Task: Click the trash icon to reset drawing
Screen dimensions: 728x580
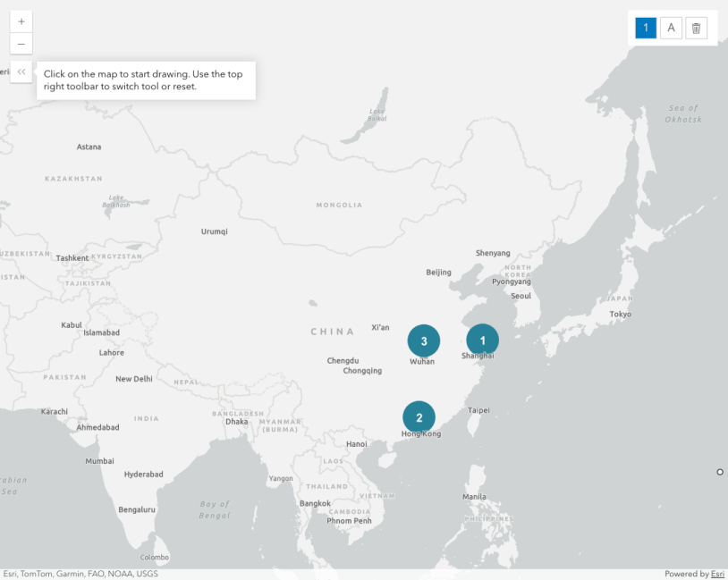Action: pos(697,28)
